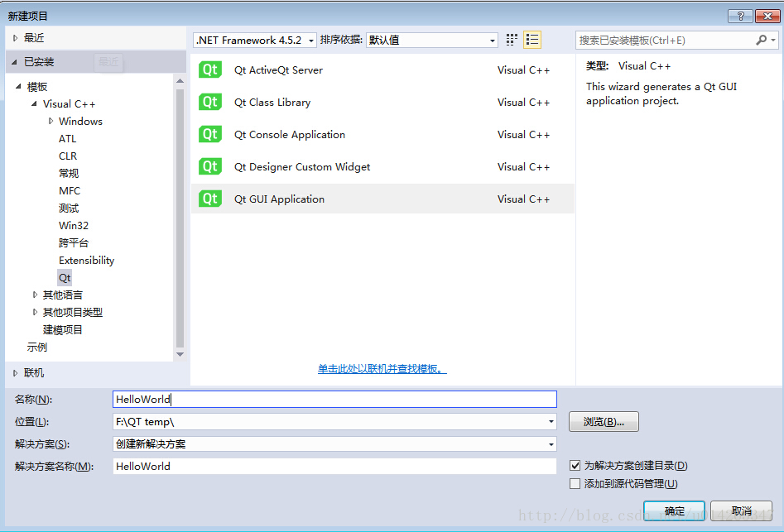Select the Extensibility template category
The height and width of the screenshot is (532, 784).
[x=86, y=261]
